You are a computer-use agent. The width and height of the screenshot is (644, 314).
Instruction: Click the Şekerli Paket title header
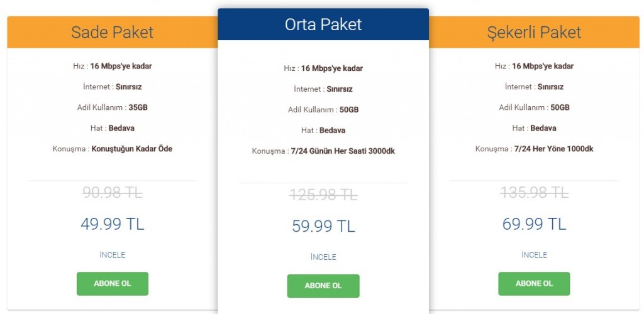click(534, 32)
